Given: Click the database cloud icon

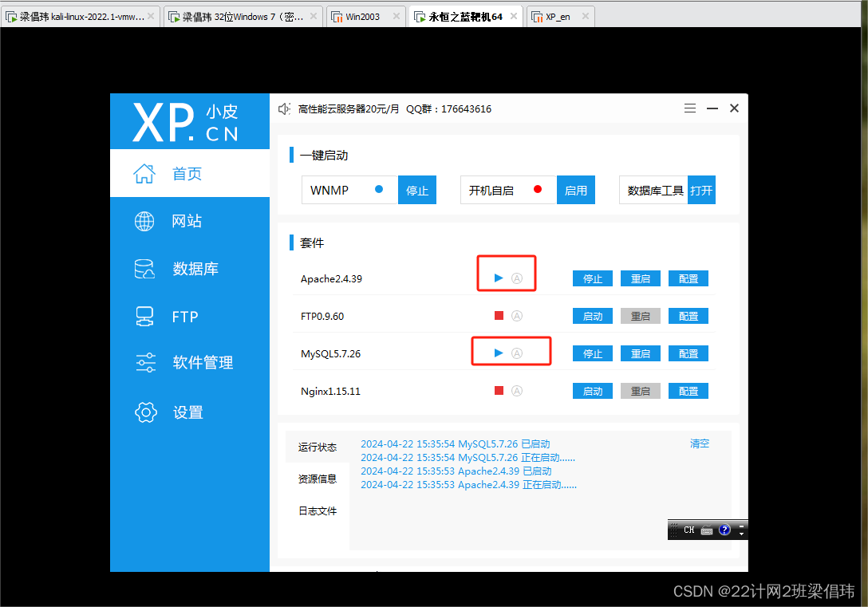Looking at the screenshot, I should [x=144, y=269].
